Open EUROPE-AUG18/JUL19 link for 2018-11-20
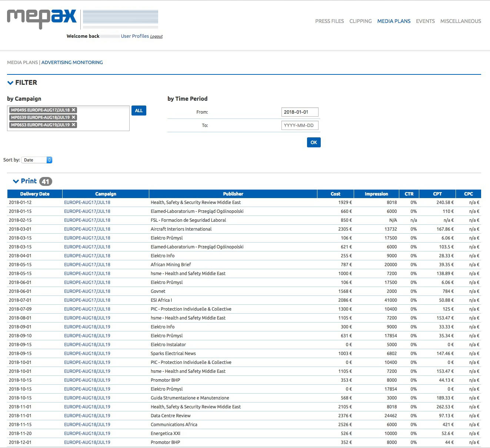This screenshot has height=448, width=490. (87, 434)
